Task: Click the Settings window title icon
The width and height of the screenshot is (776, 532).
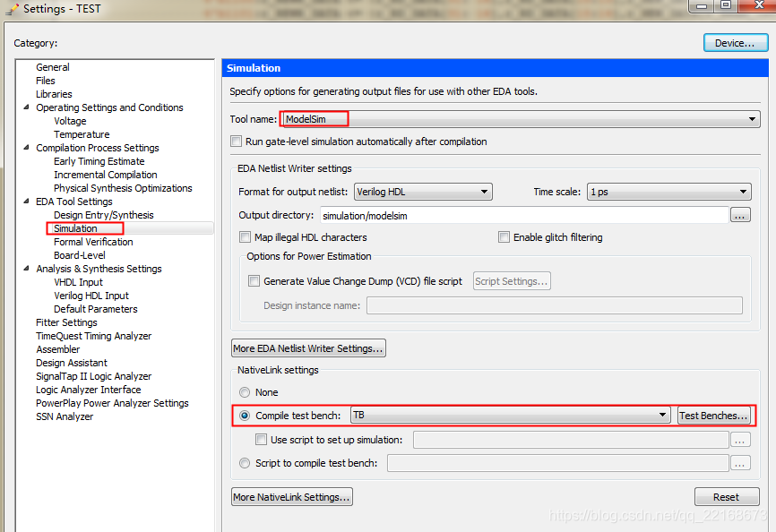Action: point(12,9)
